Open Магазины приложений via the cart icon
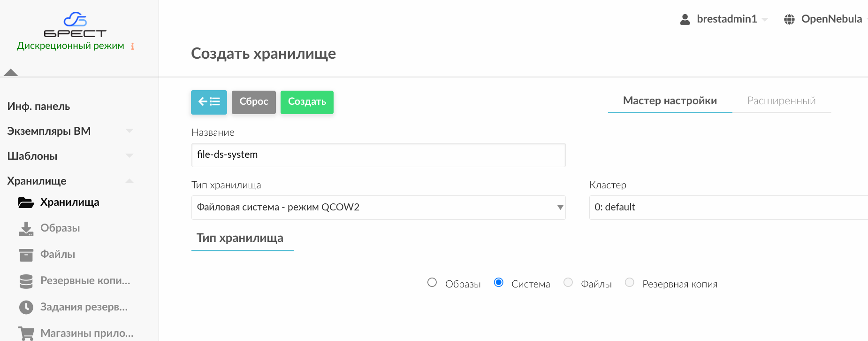The height and width of the screenshot is (341, 868). (x=26, y=332)
